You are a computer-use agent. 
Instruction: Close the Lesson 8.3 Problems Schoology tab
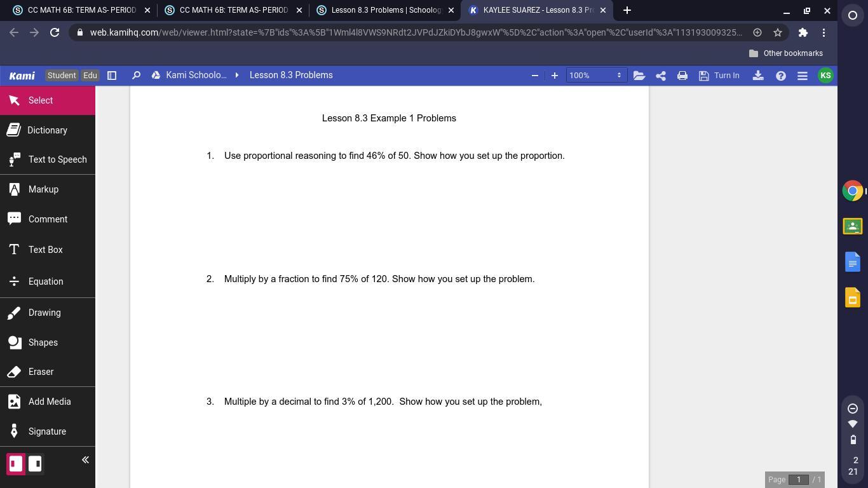(x=451, y=10)
